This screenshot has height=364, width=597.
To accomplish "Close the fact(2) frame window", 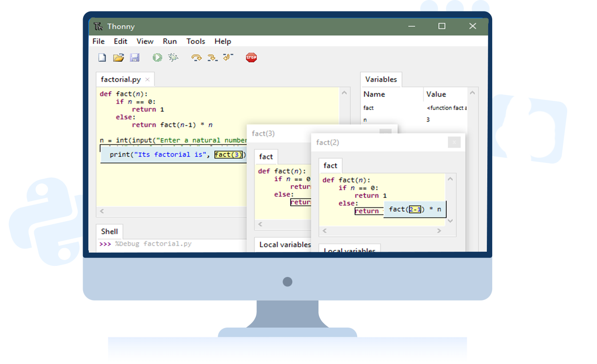I will [x=454, y=142].
